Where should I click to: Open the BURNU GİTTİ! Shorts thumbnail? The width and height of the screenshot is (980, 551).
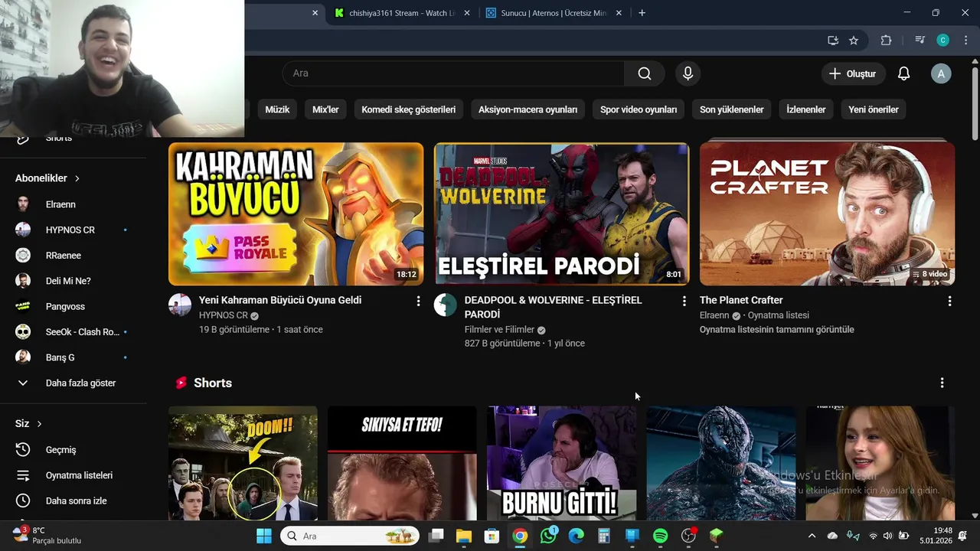pos(561,464)
